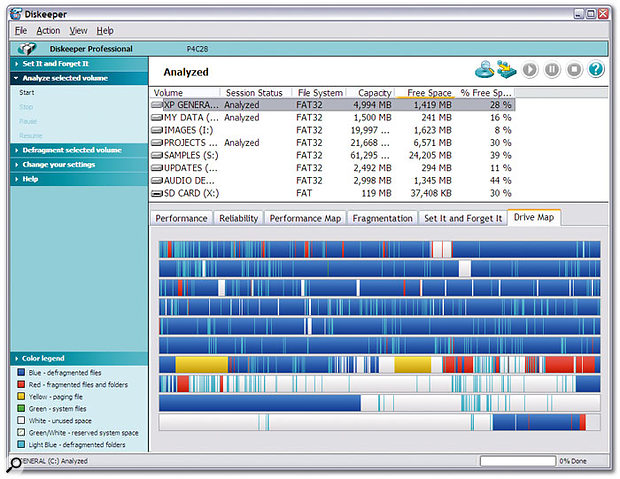Screen dimensions: 620x479
Task: Click Pause link under Analyze selected volume
Action: 28,121
